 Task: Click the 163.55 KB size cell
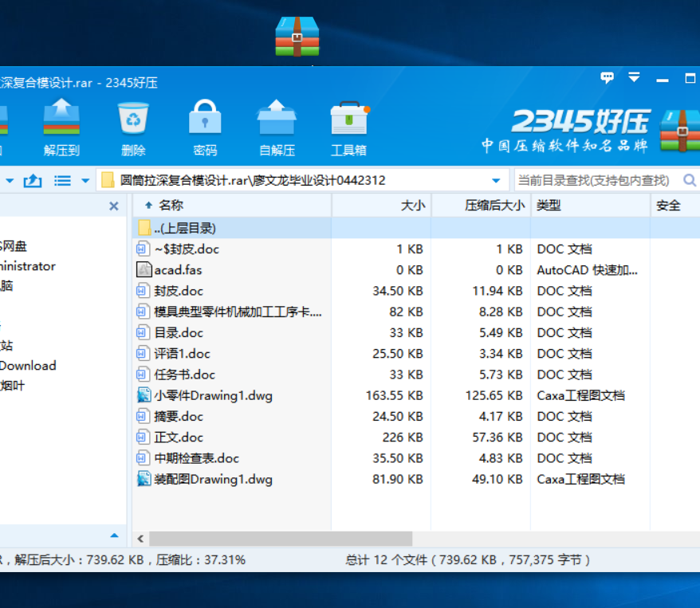pyautogui.click(x=395, y=395)
